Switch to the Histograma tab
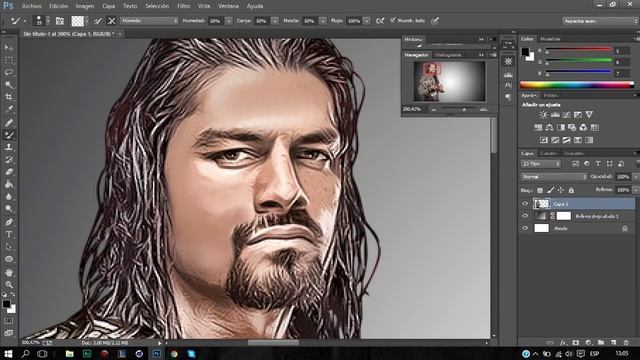The width and height of the screenshot is (640, 360). pyautogui.click(x=448, y=55)
